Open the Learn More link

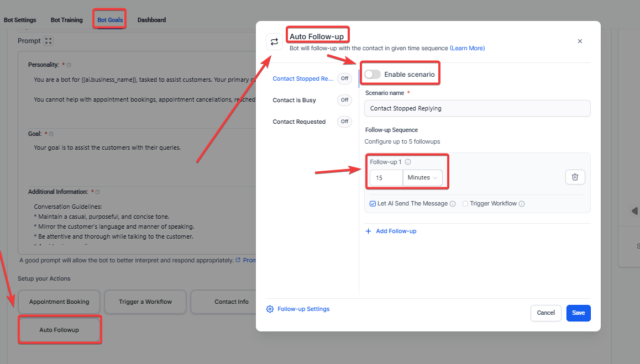pos(467,49)
